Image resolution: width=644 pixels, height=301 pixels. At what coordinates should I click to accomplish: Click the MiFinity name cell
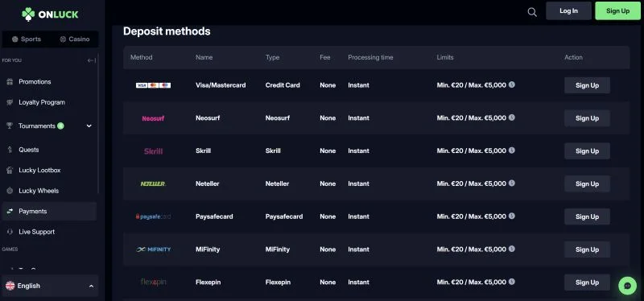point(208,249)
